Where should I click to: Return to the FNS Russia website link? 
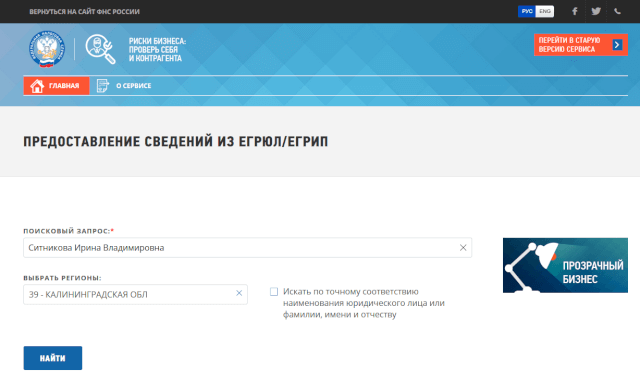(x=84, y=11)
